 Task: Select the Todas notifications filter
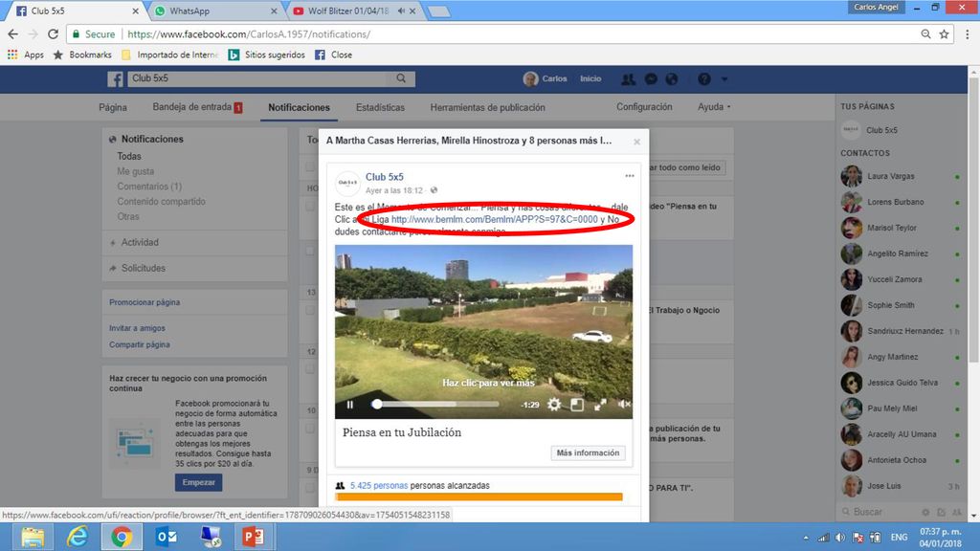tap(129, 156)
